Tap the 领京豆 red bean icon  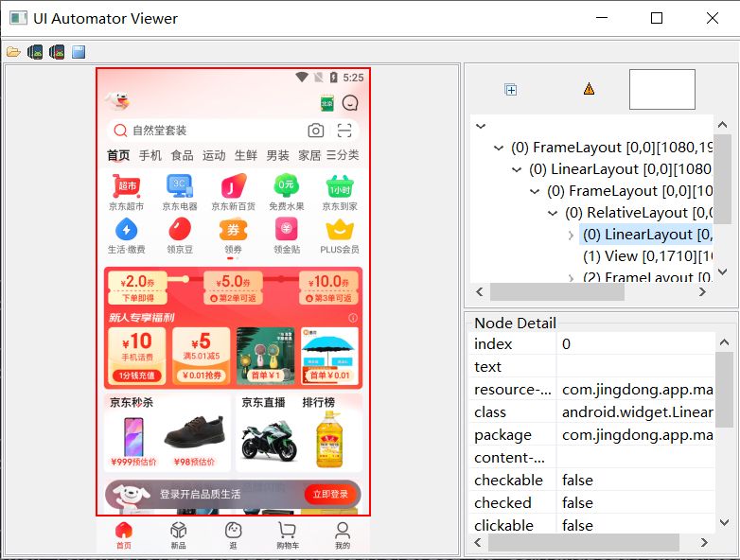pos(180,236)
